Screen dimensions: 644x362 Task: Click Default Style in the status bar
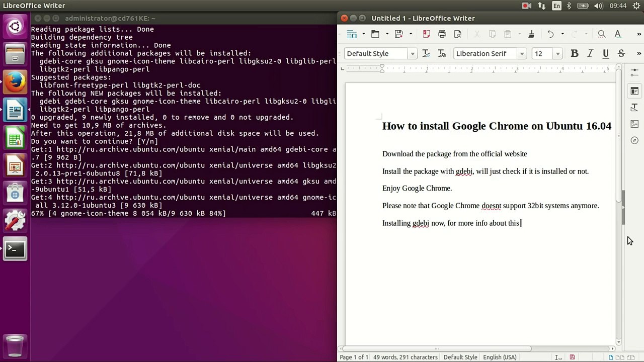click(460, 357)
